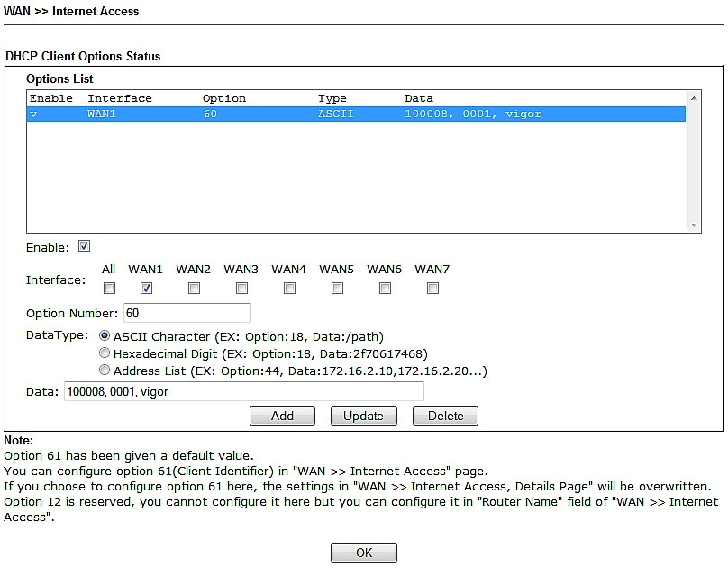Click inside the Data input field

[245, 392]
